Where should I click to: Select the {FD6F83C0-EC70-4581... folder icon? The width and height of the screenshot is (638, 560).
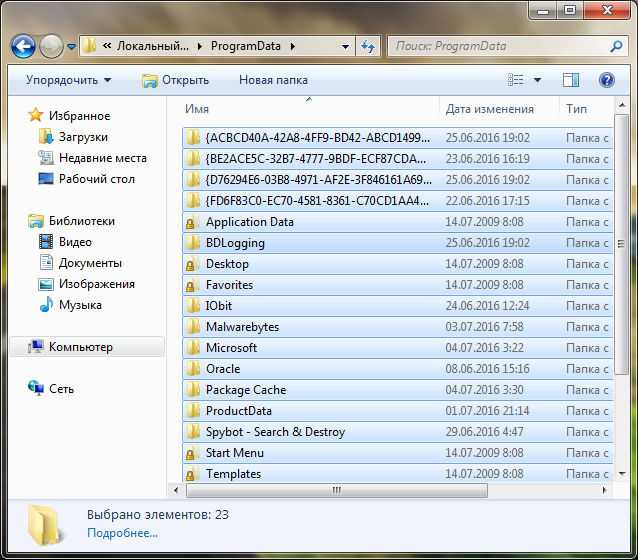click(x=193, y=201)
